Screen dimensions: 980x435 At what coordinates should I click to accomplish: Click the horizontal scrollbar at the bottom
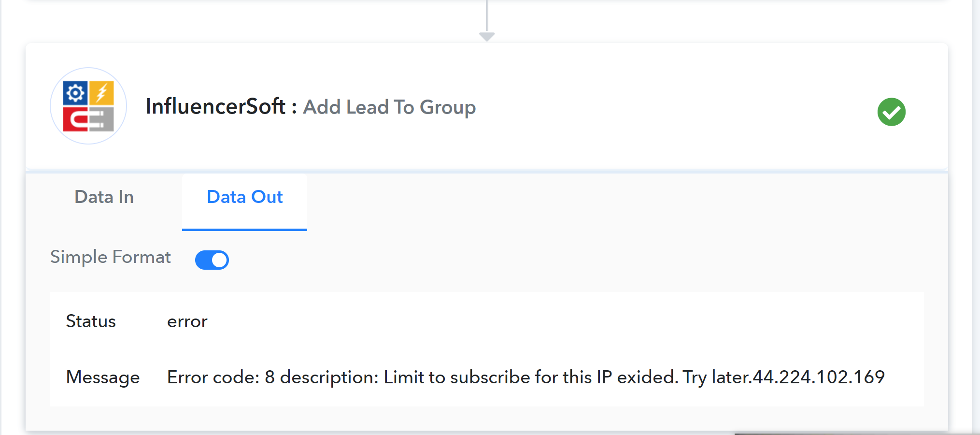point(855,433)
